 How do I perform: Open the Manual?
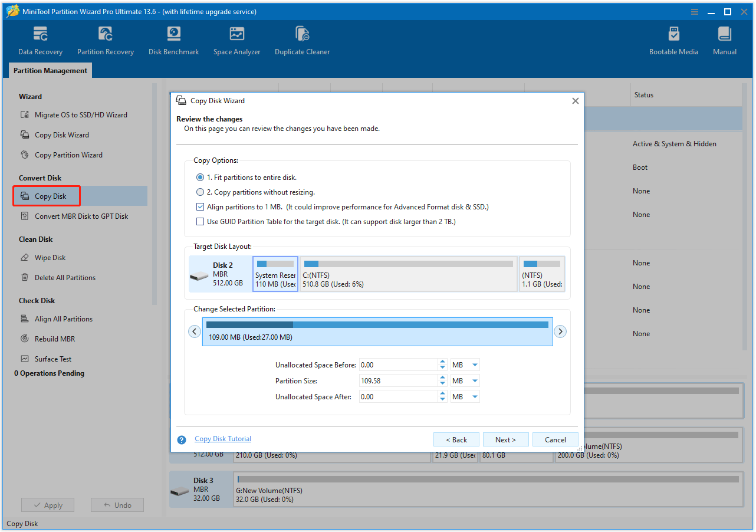tap(724, 40)
